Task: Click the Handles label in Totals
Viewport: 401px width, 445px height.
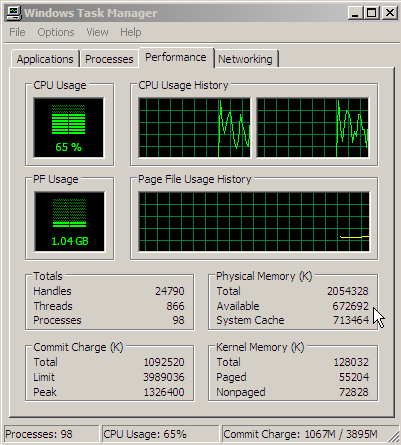Action: 52,291
